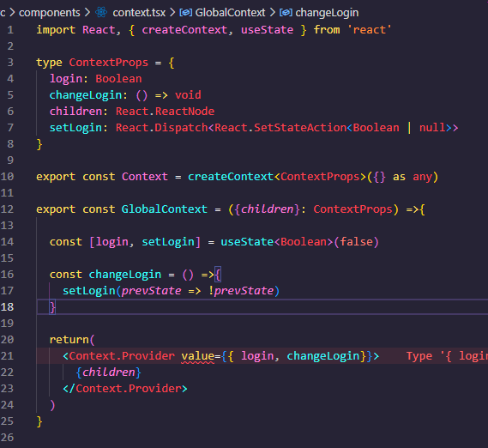The height and width of the screenshot is (448, 488).
Task: Click the closing brace on line 18
Action: [52, 307]
